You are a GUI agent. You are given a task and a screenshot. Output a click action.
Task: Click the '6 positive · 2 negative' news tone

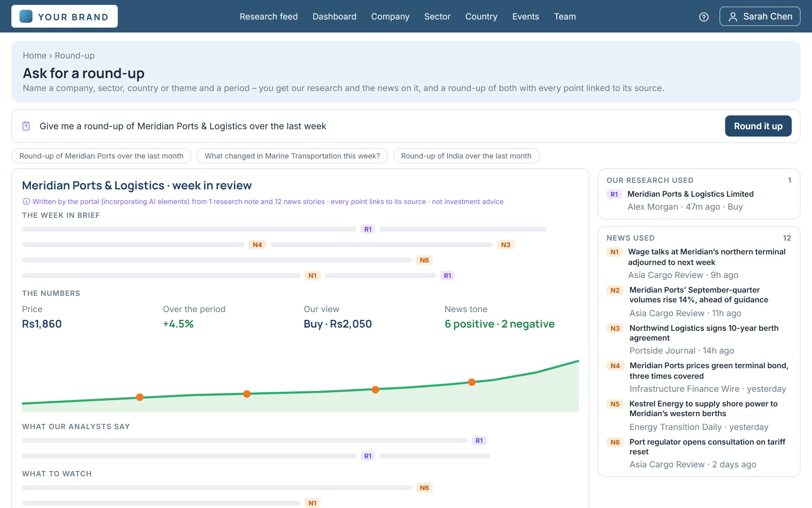499,324
